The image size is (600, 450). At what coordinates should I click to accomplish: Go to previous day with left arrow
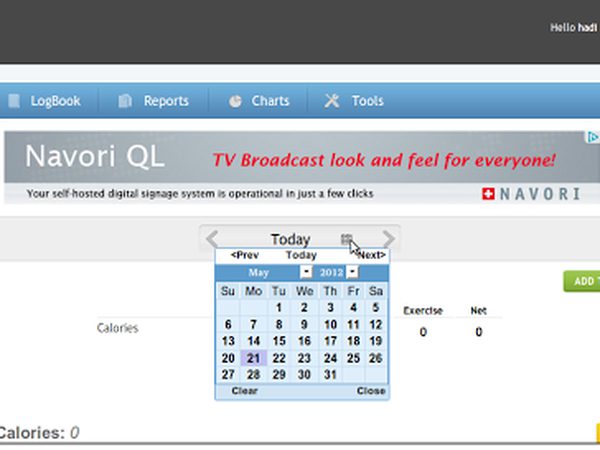point(212,239)
